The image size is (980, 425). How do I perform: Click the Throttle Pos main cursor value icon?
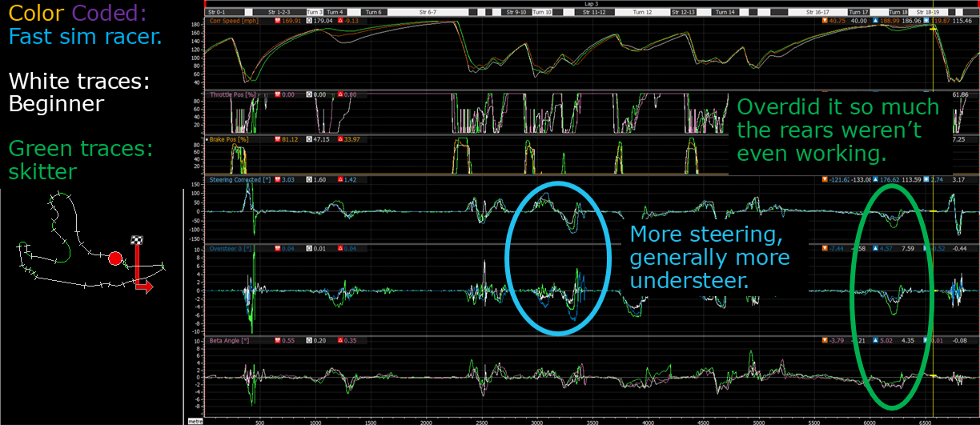point(278,94)
